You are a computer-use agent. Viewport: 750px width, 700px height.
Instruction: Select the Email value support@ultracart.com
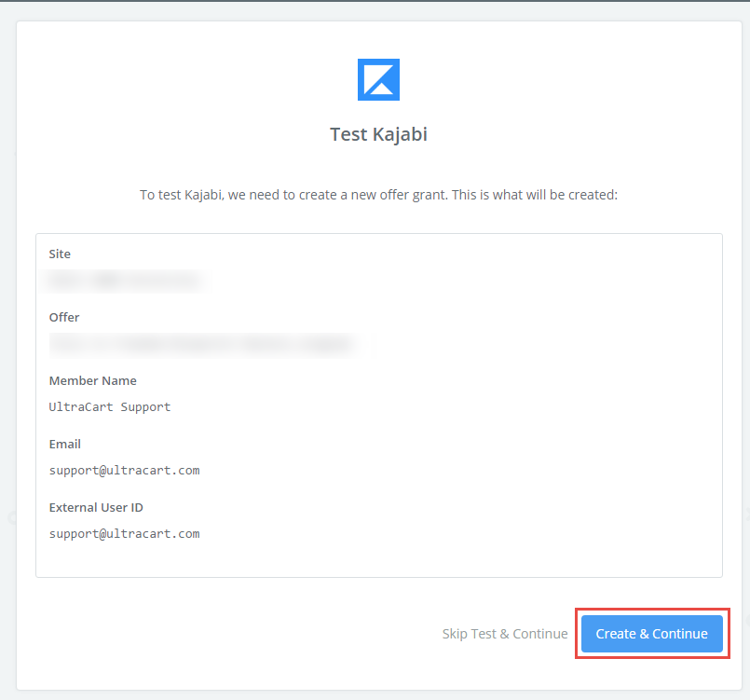(124, 471)
